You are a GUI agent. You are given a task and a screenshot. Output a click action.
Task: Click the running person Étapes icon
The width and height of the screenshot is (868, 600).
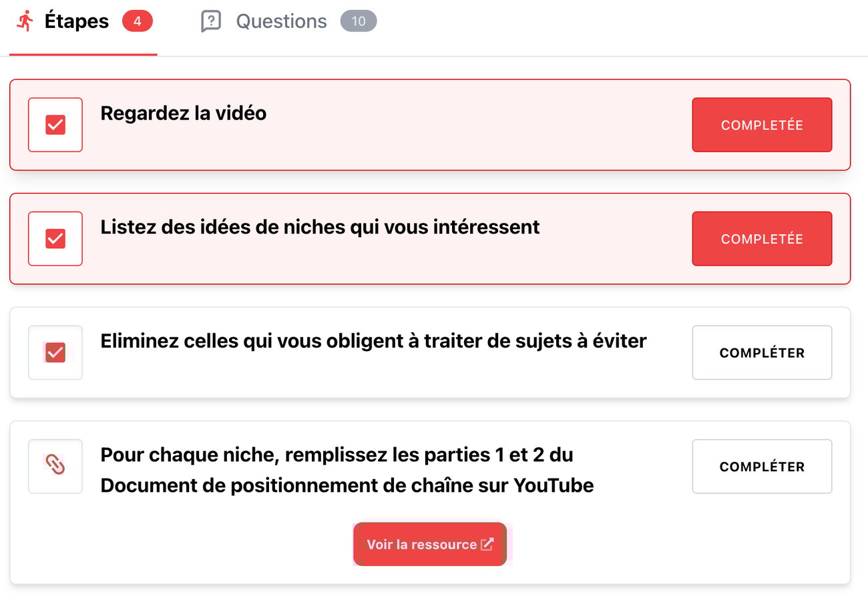(x=25, y=21)
